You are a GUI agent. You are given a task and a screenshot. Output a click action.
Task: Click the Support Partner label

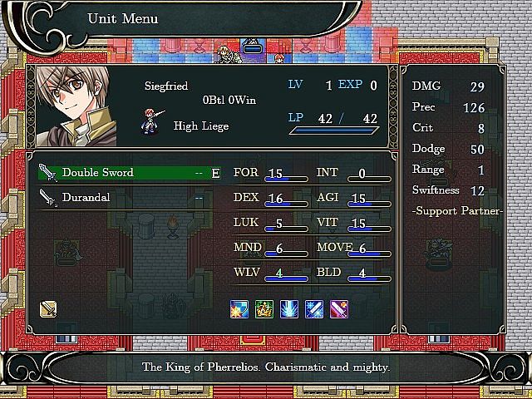click(457, 211)
